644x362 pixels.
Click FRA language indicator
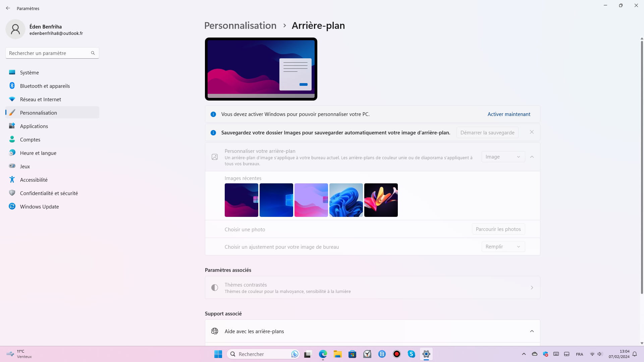pos(580,354)
